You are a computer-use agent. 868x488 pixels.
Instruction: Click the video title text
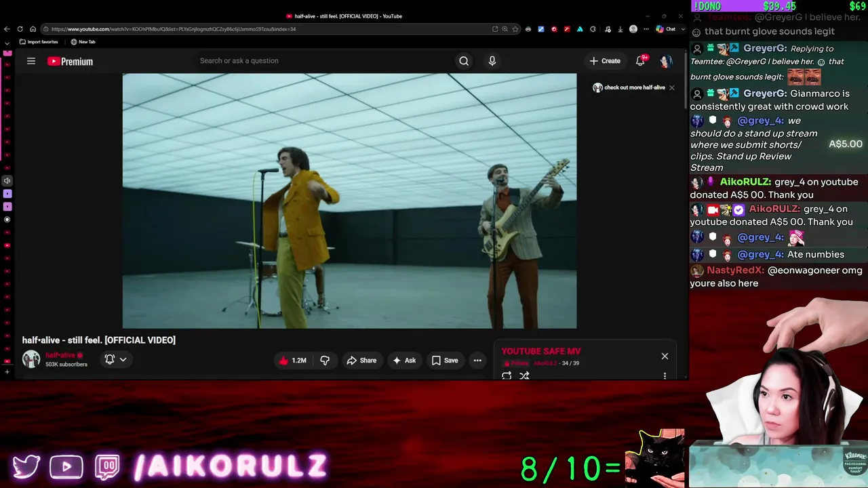[x=99, y=340]
